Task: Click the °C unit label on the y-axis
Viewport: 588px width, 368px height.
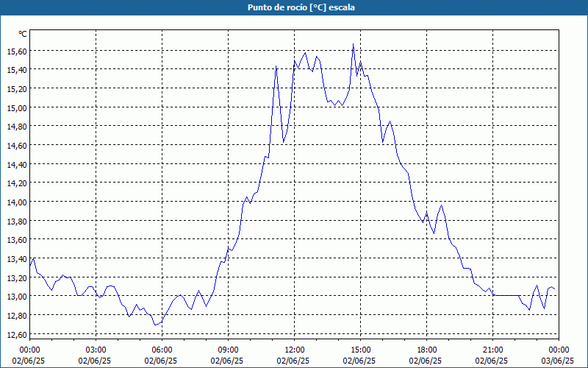Action: (23, 34)
